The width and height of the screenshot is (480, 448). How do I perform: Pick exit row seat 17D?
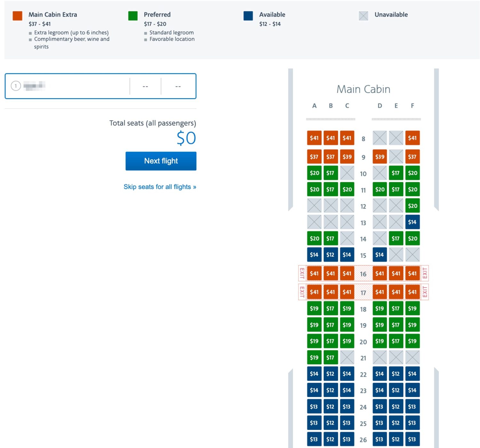click(x=380, y=292)
